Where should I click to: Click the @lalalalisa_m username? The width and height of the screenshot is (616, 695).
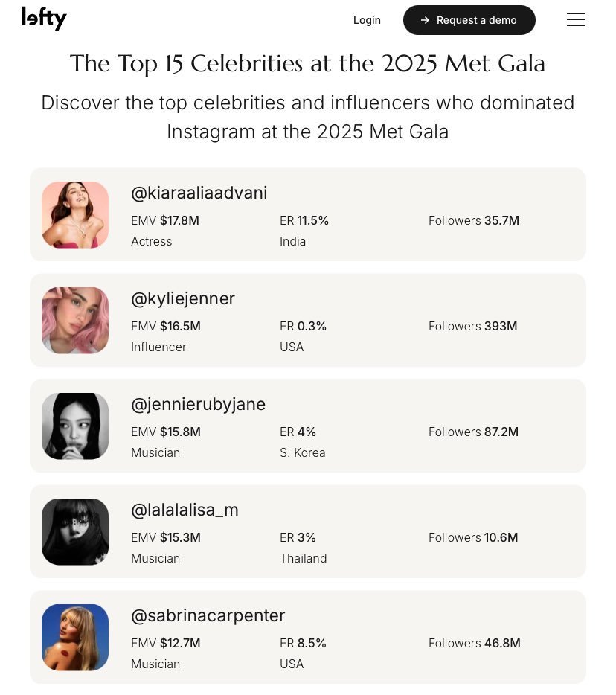(x=185, y=510)
